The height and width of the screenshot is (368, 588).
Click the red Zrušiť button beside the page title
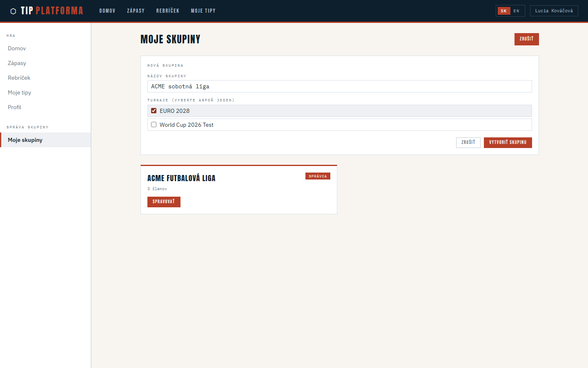point(526,39)
